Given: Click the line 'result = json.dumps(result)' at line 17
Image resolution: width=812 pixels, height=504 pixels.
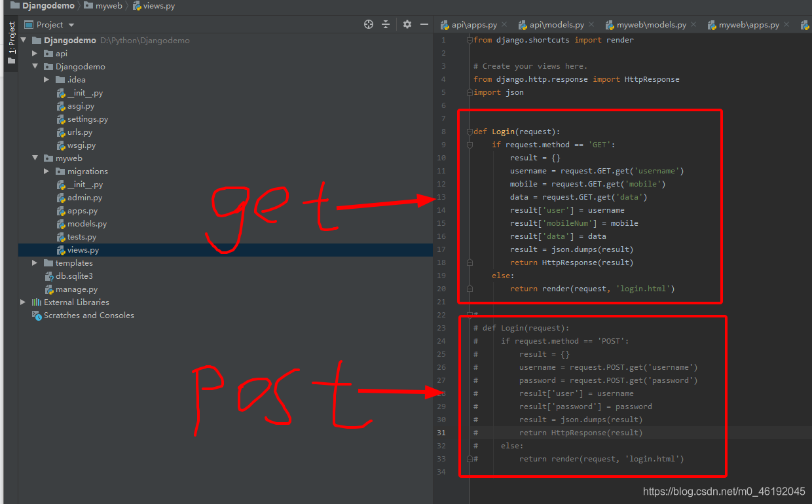Looking at the screenshot, I should [x=572, y=249].
